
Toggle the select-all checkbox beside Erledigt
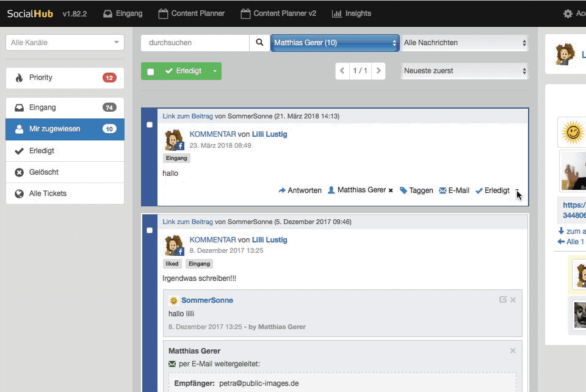tap(151, 71)
